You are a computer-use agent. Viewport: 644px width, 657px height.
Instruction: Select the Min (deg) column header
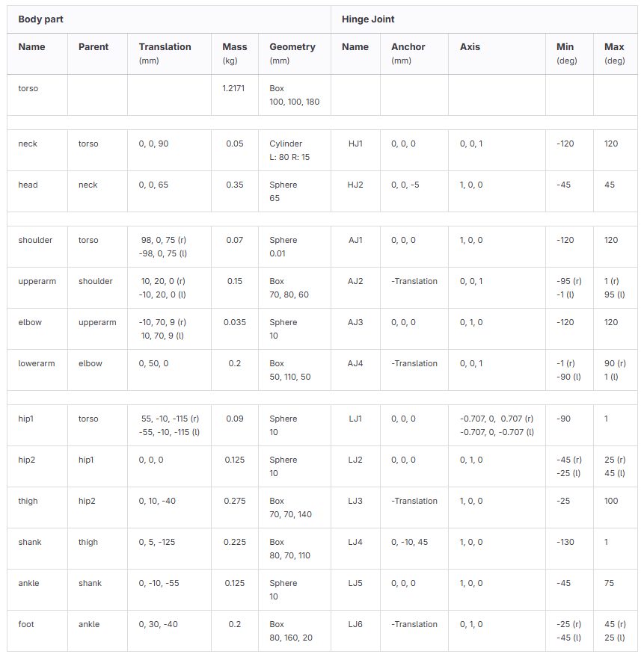coord(565,52)
